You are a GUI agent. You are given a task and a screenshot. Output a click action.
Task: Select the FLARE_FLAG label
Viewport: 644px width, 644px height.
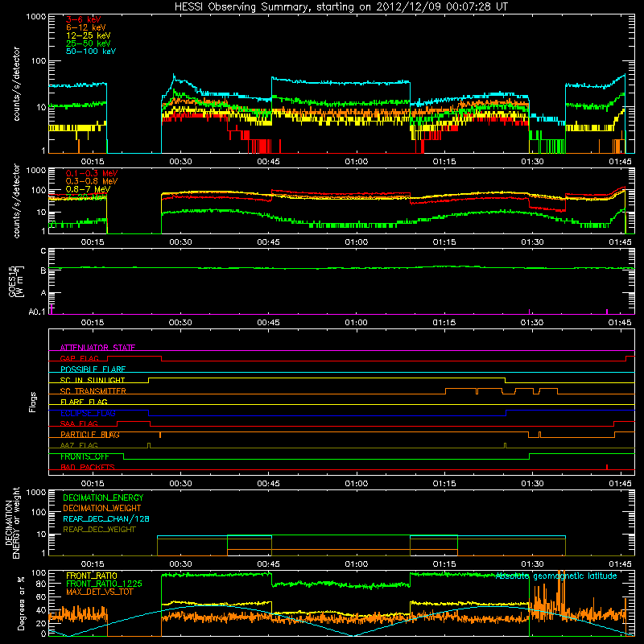[84, 402]
